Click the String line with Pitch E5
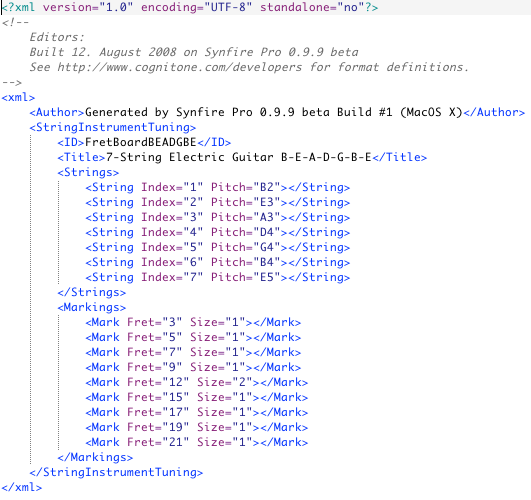Image resolution: width=531 pixels, height=500 pixels. click(218, 277)
